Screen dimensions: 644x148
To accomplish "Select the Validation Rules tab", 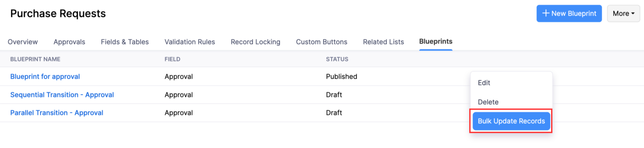I will point(190,42).
